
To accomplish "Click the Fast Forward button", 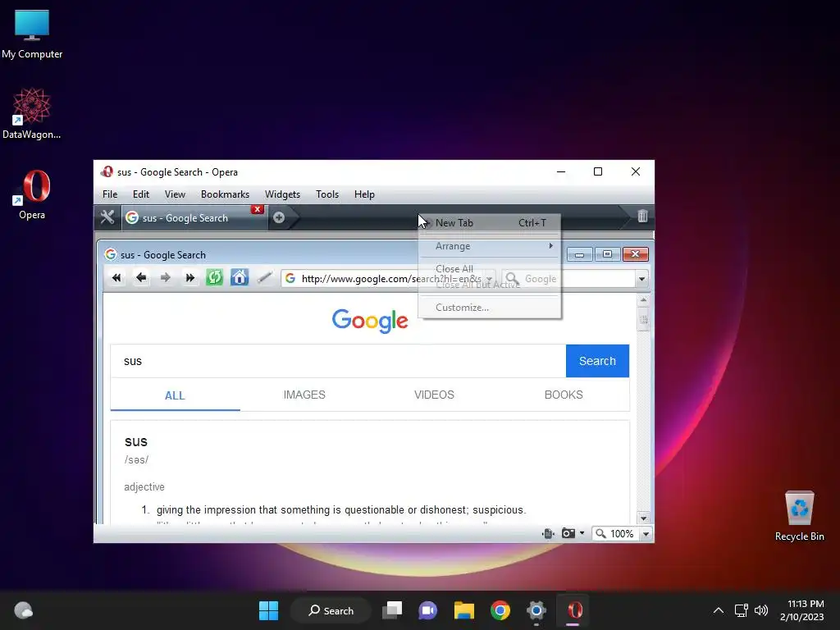I will click(190, 277).
